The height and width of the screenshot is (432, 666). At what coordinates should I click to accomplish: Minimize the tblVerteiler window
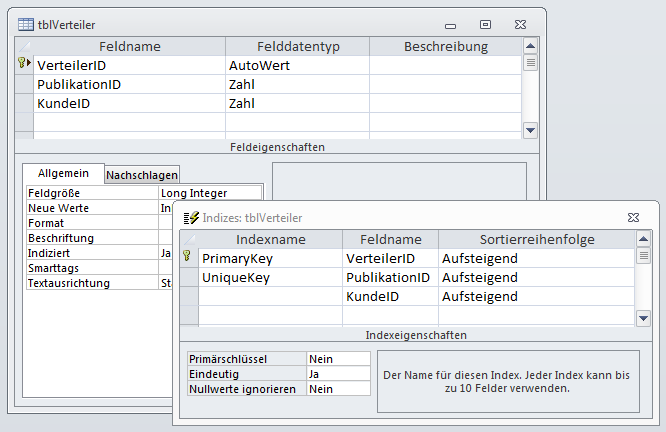450,26
